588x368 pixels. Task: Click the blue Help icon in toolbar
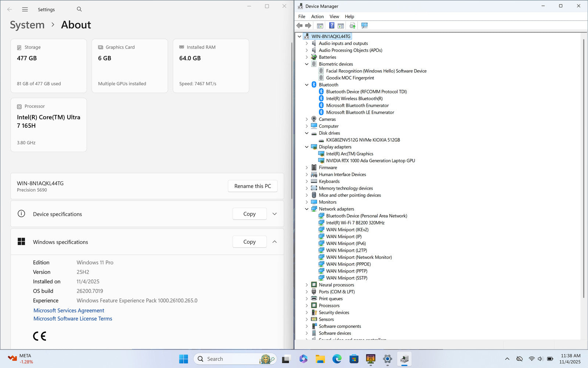pyautogui.click(x=331, y=25)
